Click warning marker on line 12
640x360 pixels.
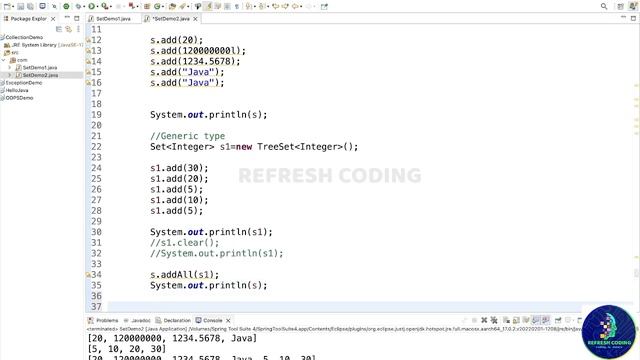click(88, 40)
